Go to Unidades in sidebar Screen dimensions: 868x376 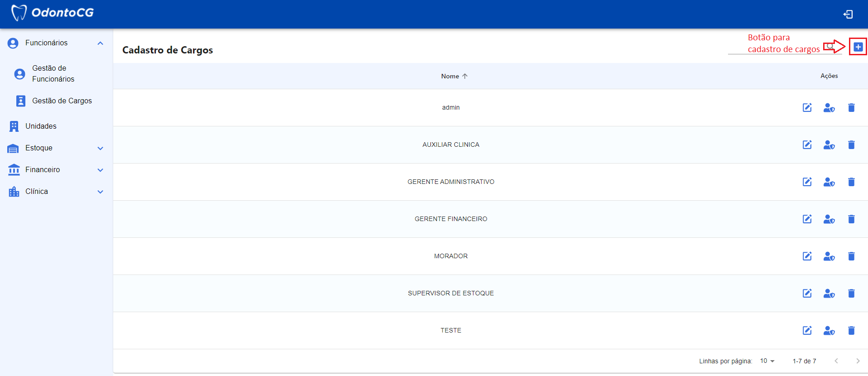coord(41,126)
